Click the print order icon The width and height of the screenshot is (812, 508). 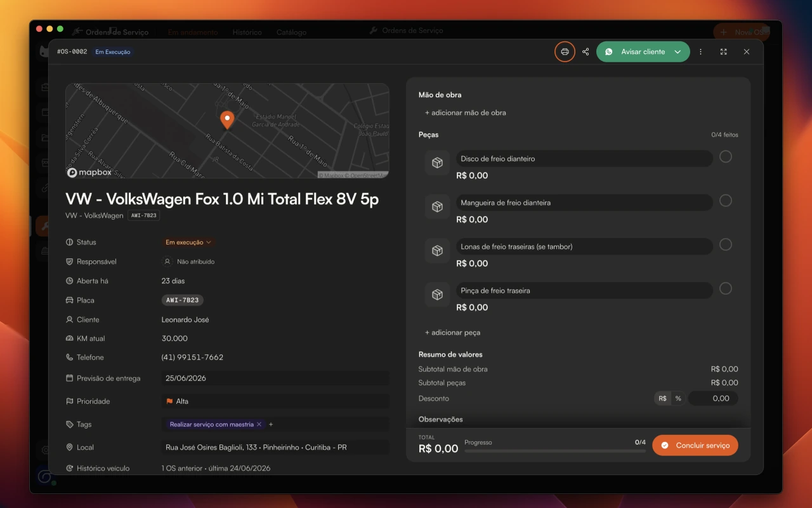[565, 51]
